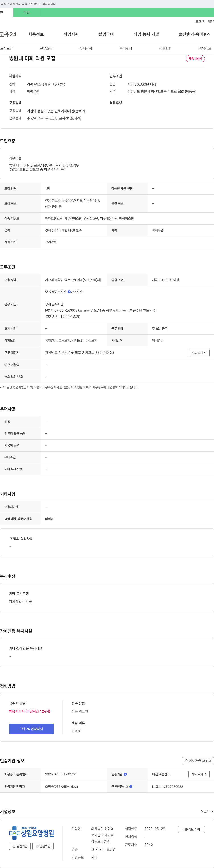The width and height of the screenshot is (214, 868).
Task: Open 지도 보기 for 마산고용센터
Action: click(x=199, y=774)
